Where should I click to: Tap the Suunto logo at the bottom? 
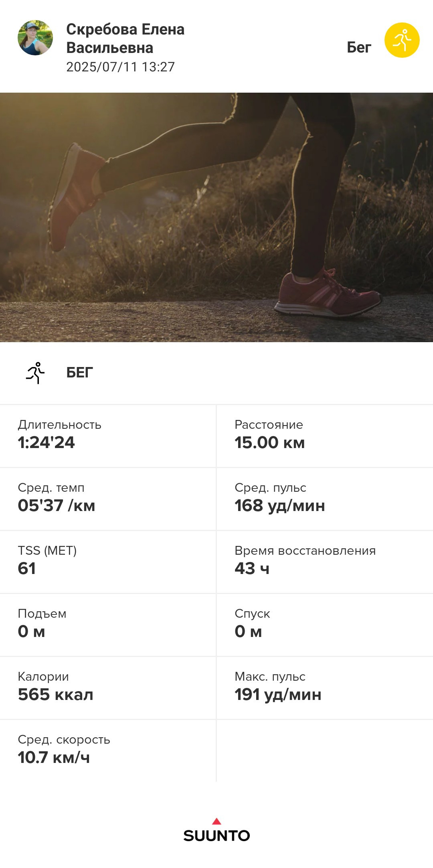[x=216, y=830]
